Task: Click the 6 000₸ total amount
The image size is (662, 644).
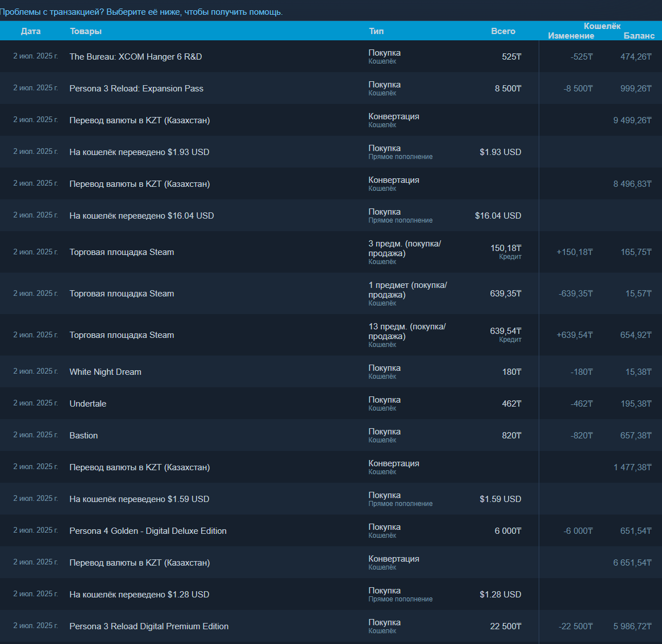Action: point(509,531)
